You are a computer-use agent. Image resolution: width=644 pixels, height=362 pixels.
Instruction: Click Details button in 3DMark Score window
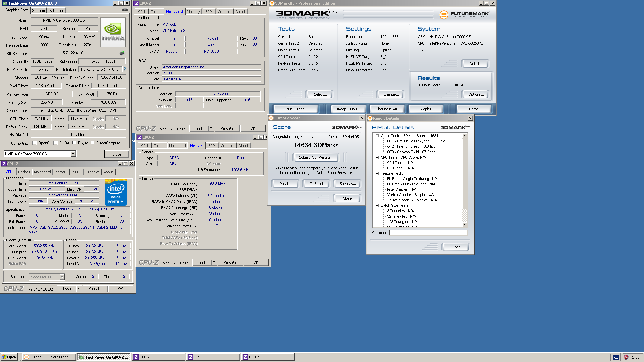pyautogui.click(x=286, y=184)
